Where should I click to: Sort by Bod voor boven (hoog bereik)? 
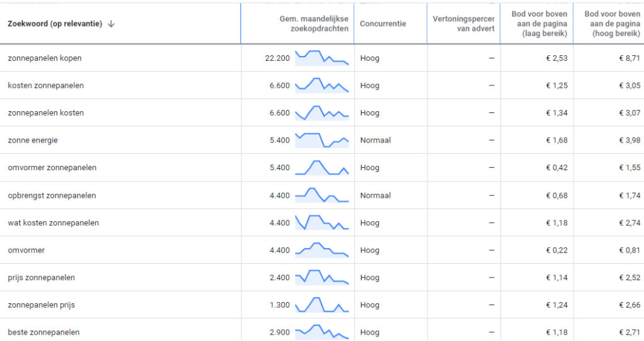tap(612, 24)
